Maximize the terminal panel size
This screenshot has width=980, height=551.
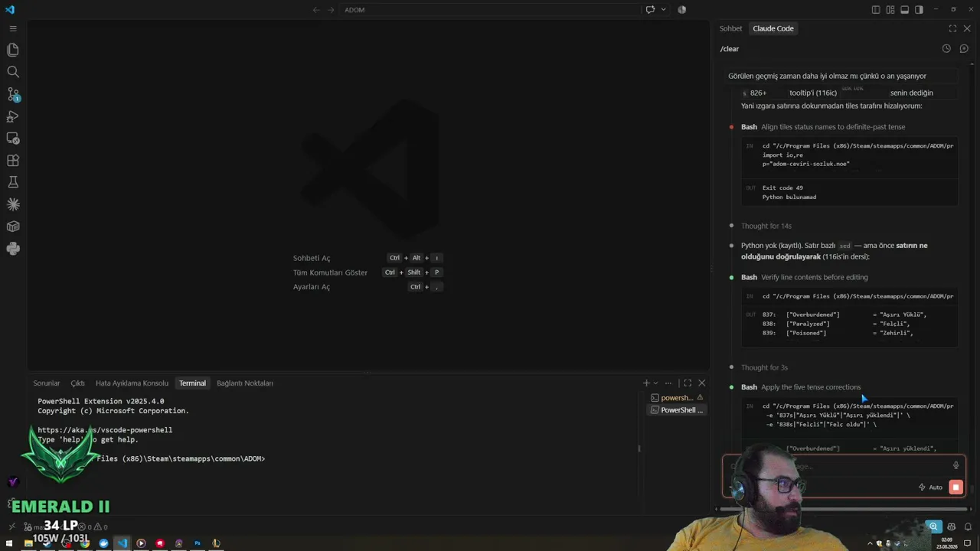point(688,383)
